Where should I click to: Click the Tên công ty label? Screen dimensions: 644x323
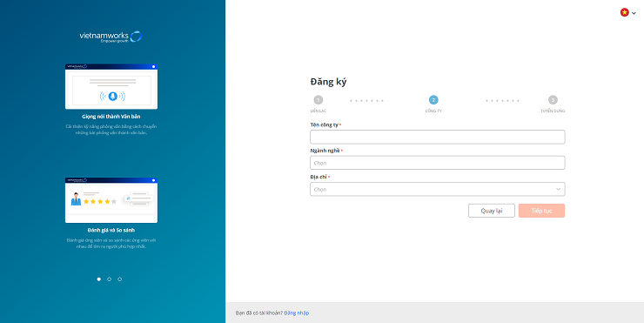click(x=324, y=124)
